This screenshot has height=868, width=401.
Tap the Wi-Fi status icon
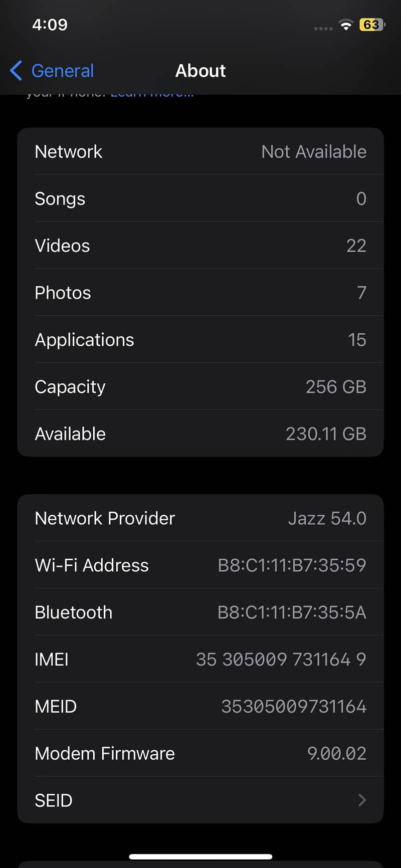click(x=345, y=25)
